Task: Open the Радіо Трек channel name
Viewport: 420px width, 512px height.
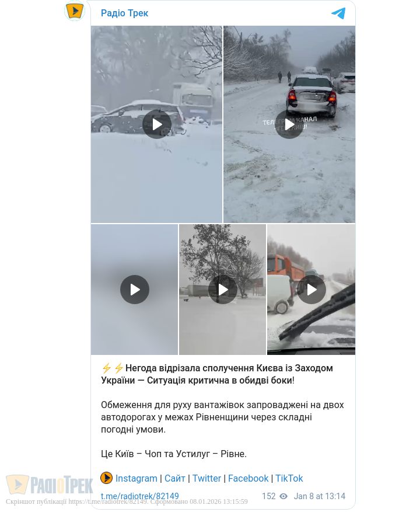Action: pyautogui.click(x=124, y=13)
